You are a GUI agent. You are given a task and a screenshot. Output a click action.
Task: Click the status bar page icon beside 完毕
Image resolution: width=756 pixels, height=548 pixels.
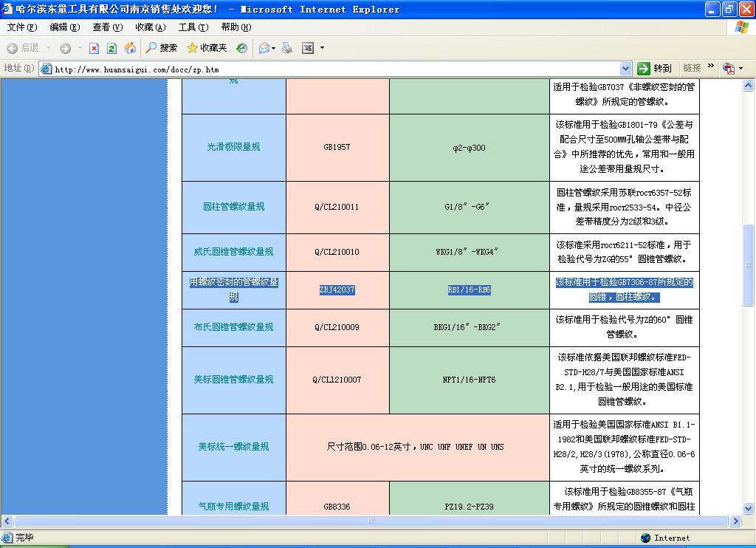point(7,537)
